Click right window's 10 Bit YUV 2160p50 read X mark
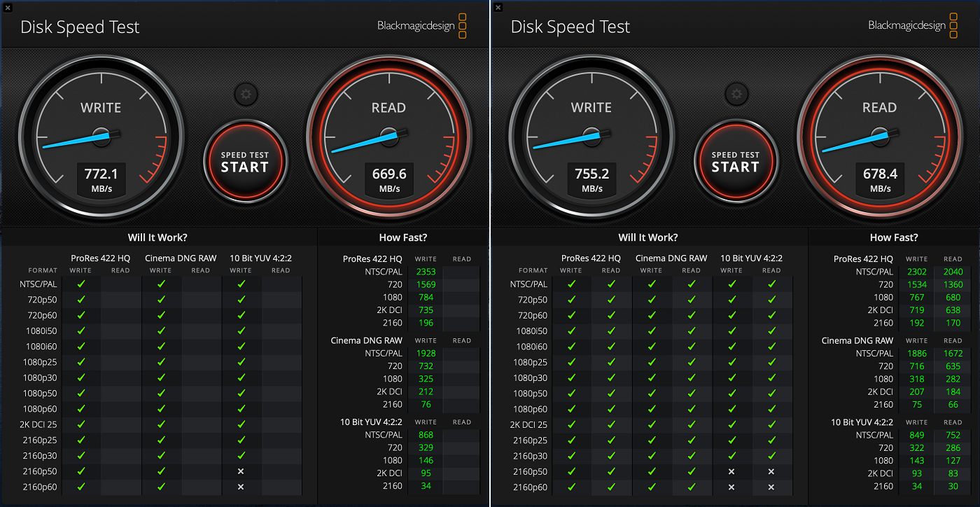980x507 pixels. (771, 471)
